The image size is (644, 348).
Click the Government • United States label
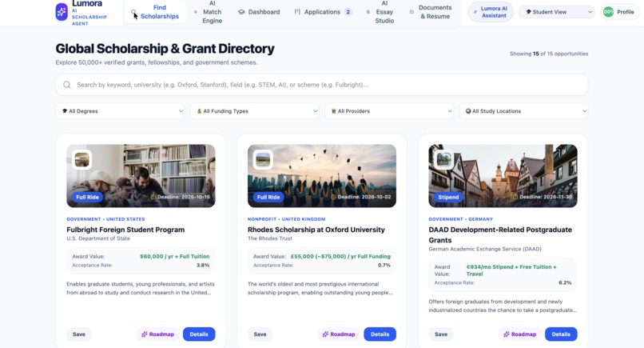pyautogui.click(x=105, y=219)
